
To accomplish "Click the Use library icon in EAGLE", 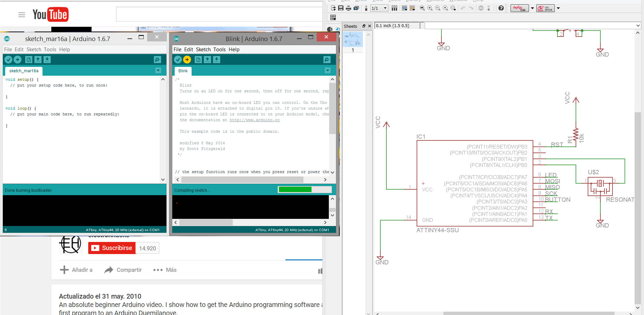I will [x=394, y=8].
